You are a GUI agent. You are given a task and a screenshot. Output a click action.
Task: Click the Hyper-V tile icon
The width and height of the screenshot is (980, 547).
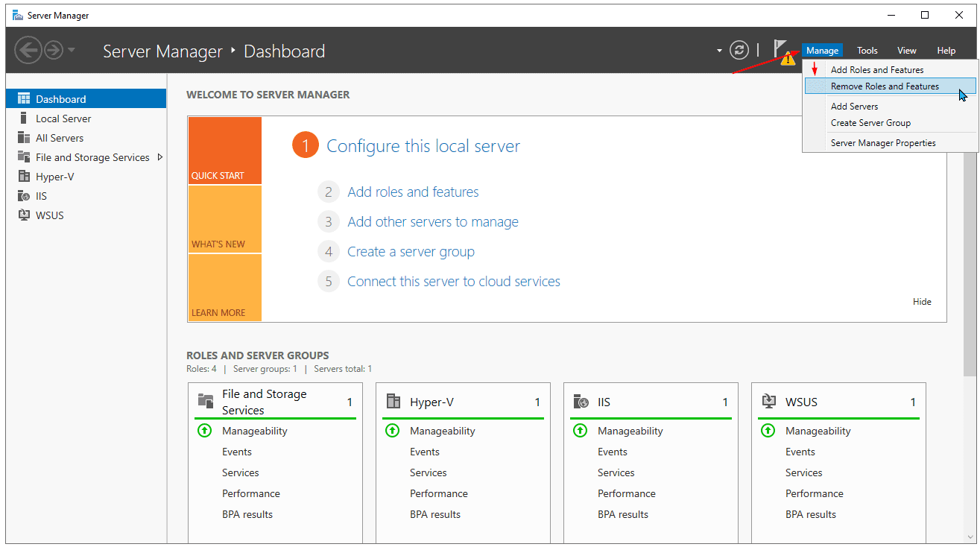coord(393,402)
